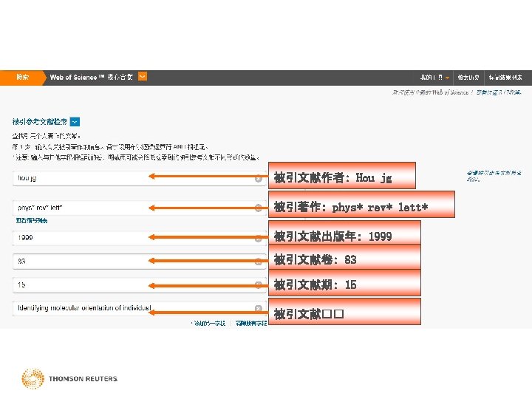Viewport: 532px width, 399px height.
Task: Click the reset all fields link
Action: 251,324
